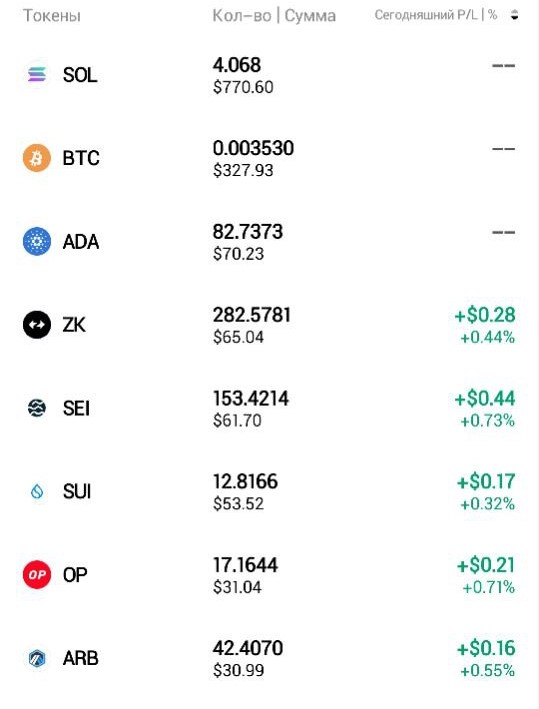The image size is (539, 709).
Task: Open BTC balance $327.93
Action: pos(243,170)
